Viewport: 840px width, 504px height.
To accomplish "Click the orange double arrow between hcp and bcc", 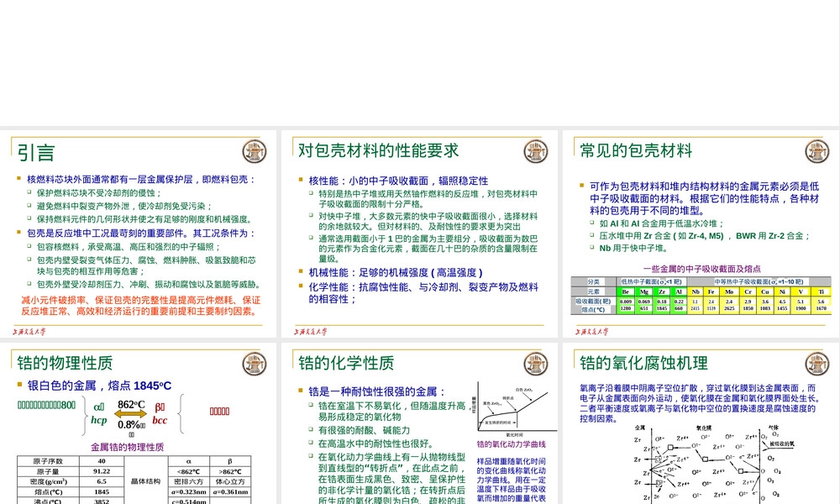I will click(x=131, y=414).
